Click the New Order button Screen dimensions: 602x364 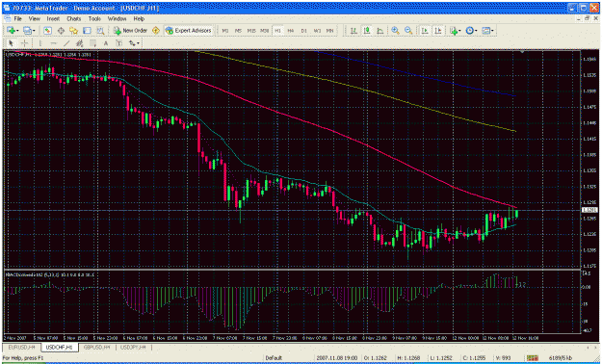point(130,31)
